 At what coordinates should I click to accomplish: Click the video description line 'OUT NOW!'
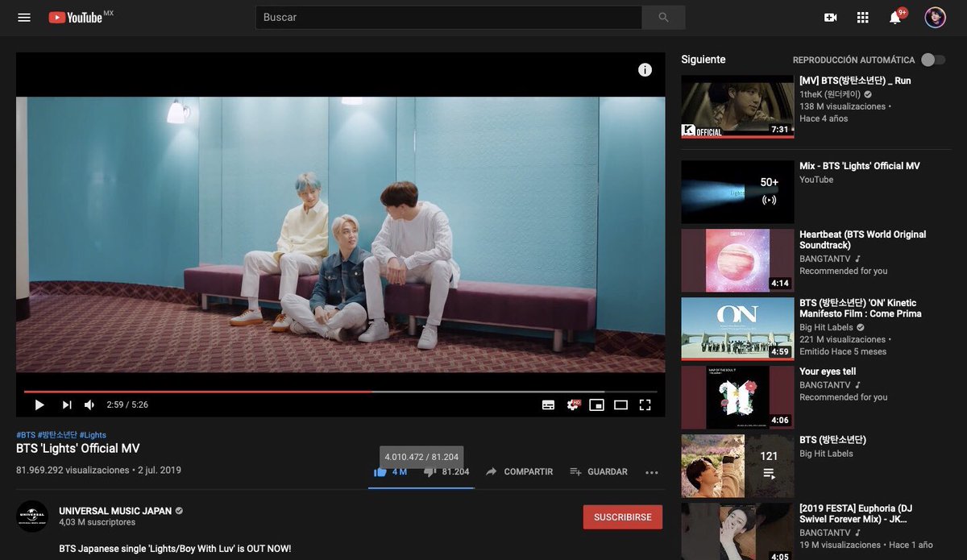coord(175,549)
